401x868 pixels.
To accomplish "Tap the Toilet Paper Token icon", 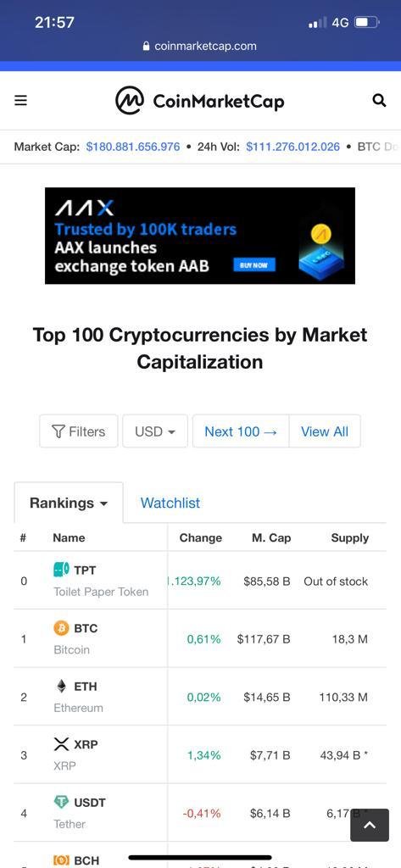I will pyautogui.click(x=61, y=570).
